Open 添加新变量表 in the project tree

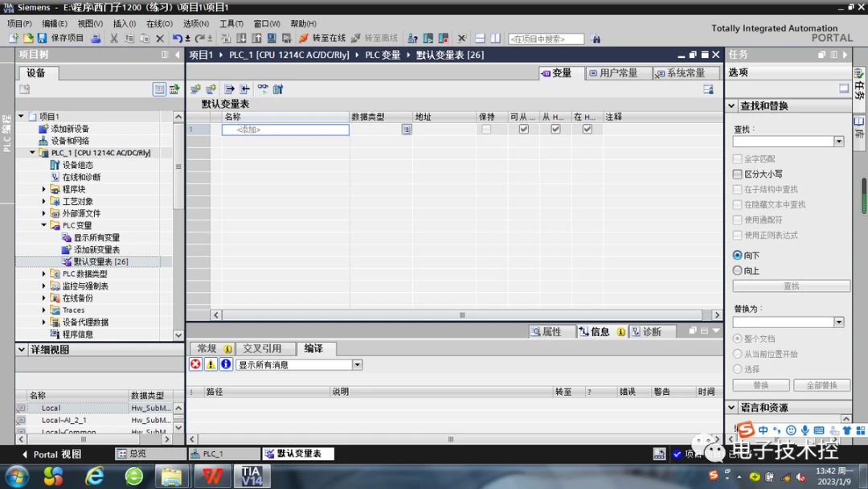[x=96, y=249]
